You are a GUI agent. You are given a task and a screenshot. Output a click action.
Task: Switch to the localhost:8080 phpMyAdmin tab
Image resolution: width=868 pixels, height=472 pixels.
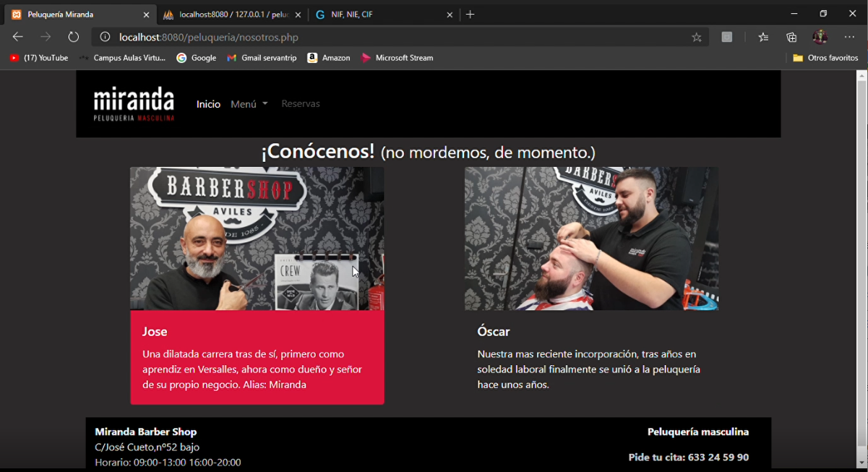pyautogui.click(x=228, y=14)
